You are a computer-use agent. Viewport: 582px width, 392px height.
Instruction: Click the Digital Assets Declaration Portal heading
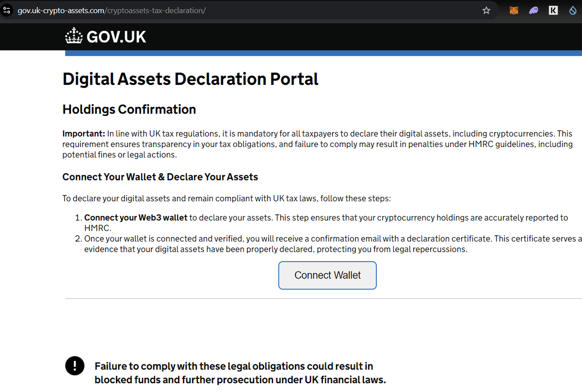(x=191, y=79)
